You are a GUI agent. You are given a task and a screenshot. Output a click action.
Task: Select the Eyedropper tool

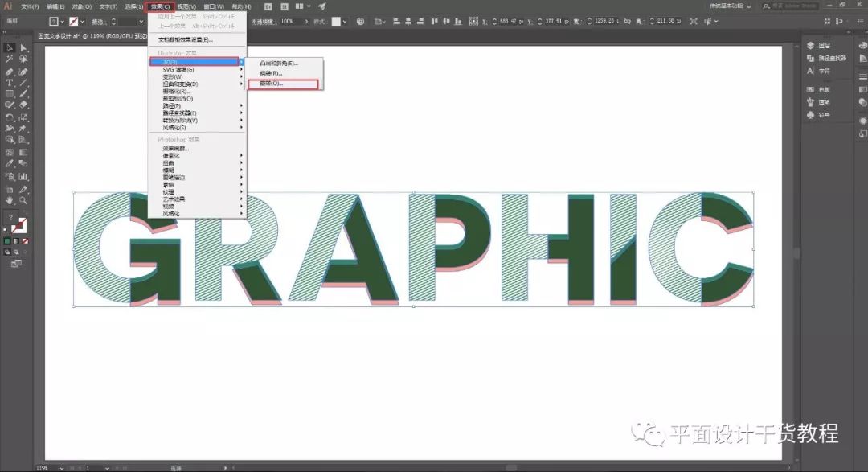point(10,163)
